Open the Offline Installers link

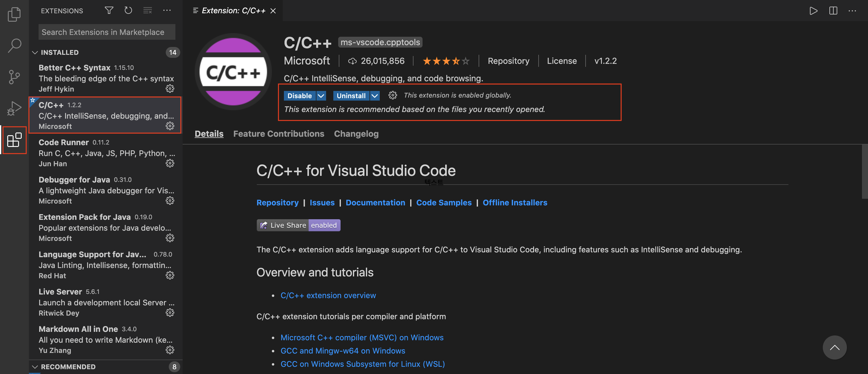[514, 202]
